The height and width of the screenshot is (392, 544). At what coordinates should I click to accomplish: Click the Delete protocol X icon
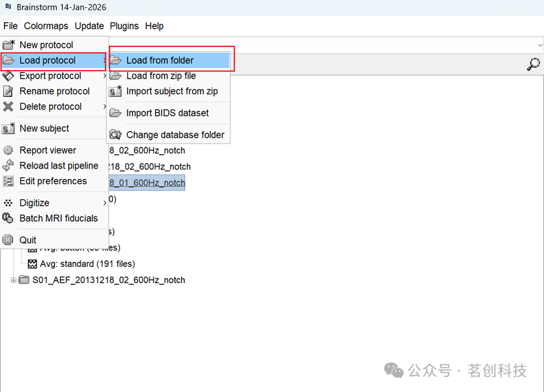[x=9, y=106]
